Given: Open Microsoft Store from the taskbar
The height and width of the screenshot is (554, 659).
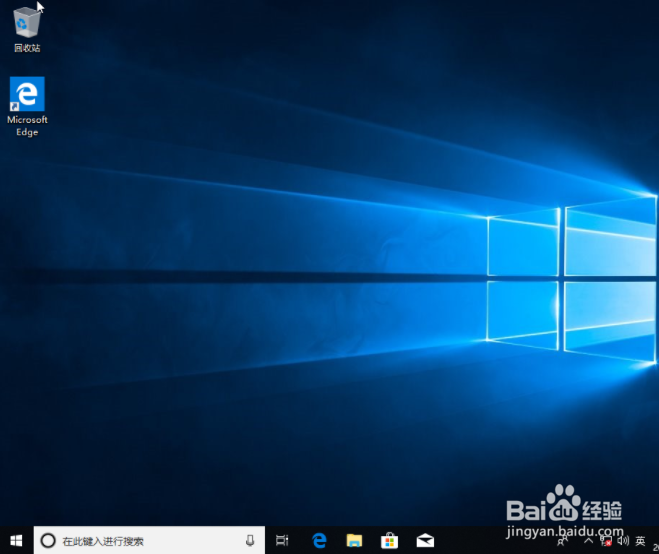Looking at the screenshot, I should [390, 541].
